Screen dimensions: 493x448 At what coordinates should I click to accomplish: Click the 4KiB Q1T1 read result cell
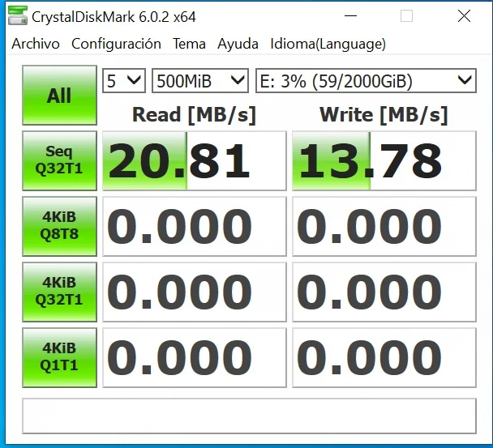click(x=195, y=358)
